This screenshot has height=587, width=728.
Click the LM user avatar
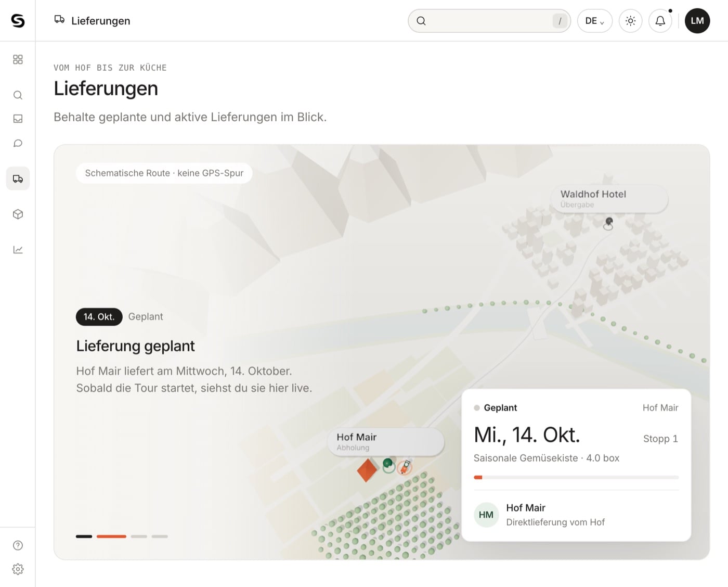click(x=697, y=21)
